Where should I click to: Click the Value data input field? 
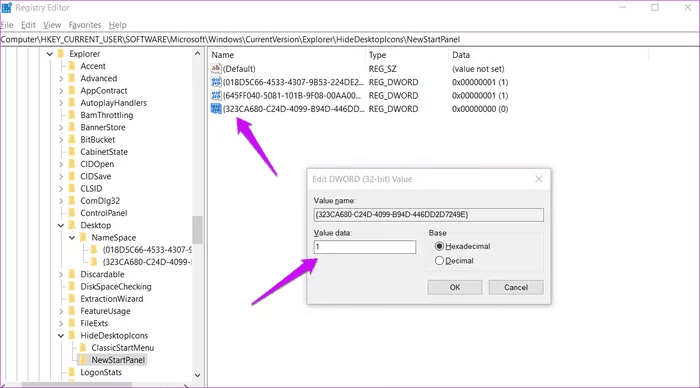(x=365, y=247)
